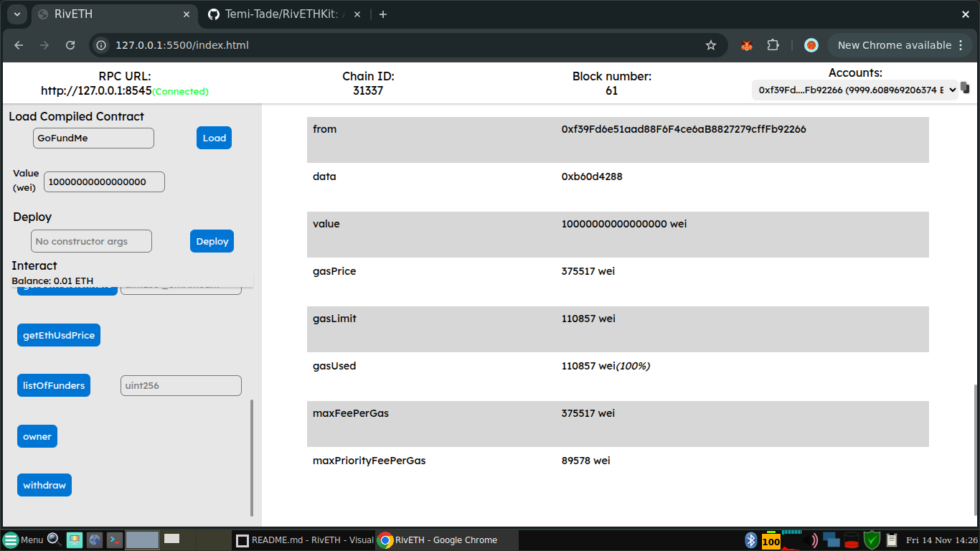
Task: Click the withdraw function button
Action: [x=44, y=484]
